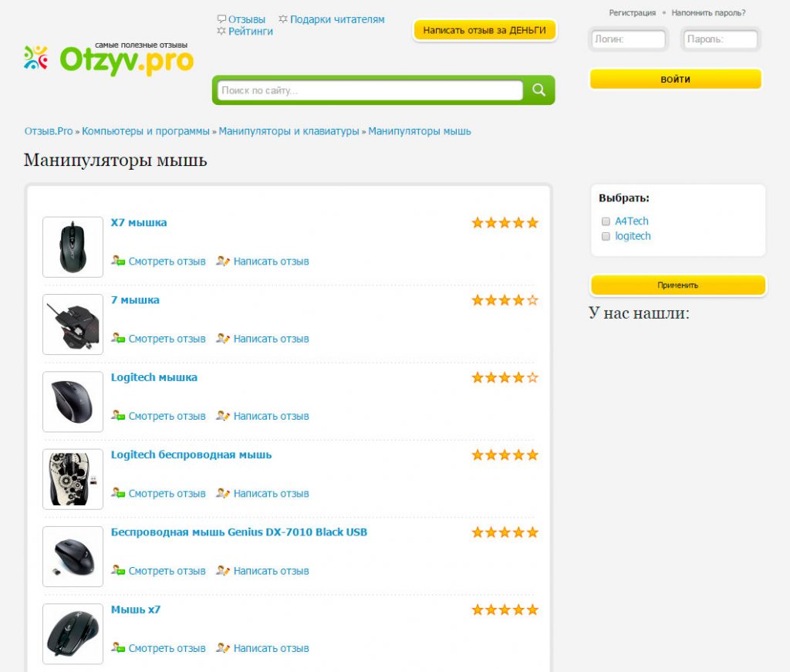Click the search magnifier icon
The image size is (790, 672).
[538, 90]
